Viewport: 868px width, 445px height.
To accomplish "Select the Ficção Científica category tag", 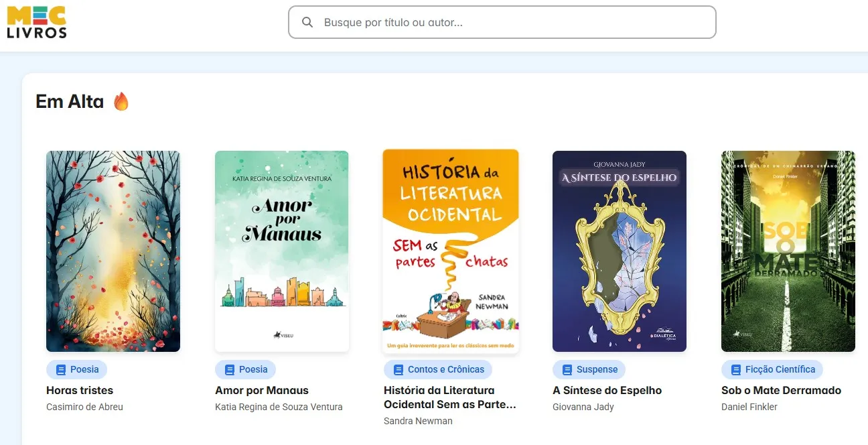I will (x=772, y=369).
